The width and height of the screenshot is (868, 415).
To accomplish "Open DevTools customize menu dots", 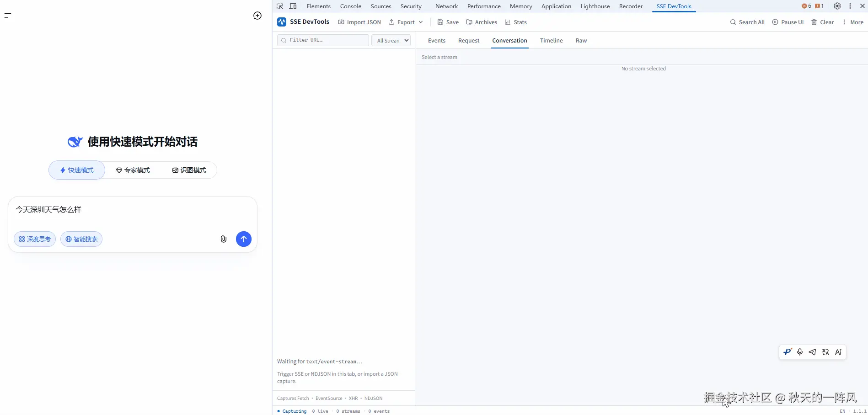I will (850, 6).
